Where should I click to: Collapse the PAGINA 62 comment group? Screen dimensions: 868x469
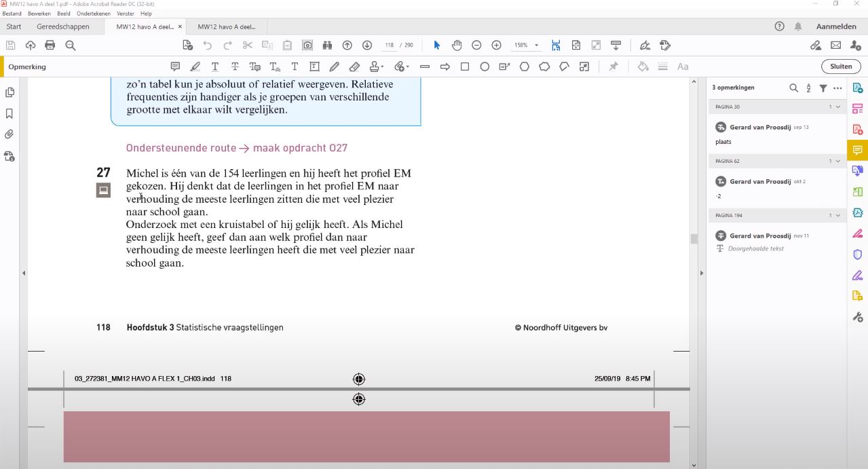point(838,161)
